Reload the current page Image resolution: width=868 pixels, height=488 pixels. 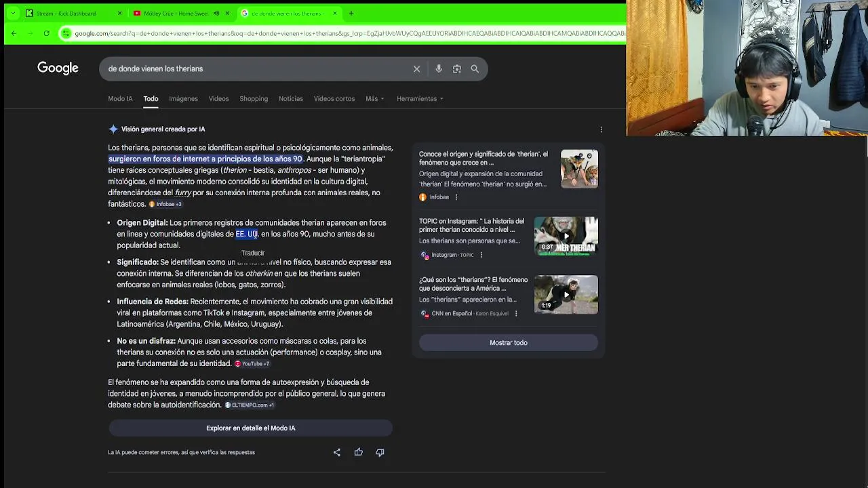click(46, 33)
